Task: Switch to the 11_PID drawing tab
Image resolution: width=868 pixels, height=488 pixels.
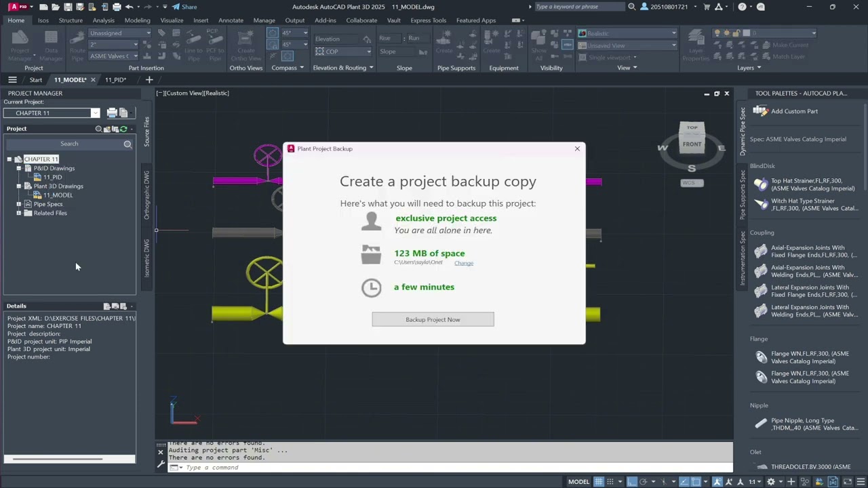Action: [x=115, y=80]
